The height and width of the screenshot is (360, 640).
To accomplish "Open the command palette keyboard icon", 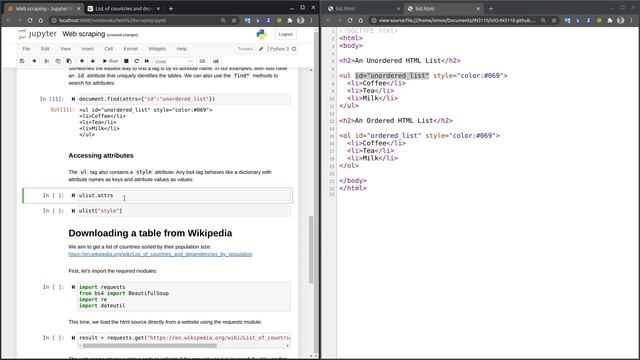I will click(202, 61).
